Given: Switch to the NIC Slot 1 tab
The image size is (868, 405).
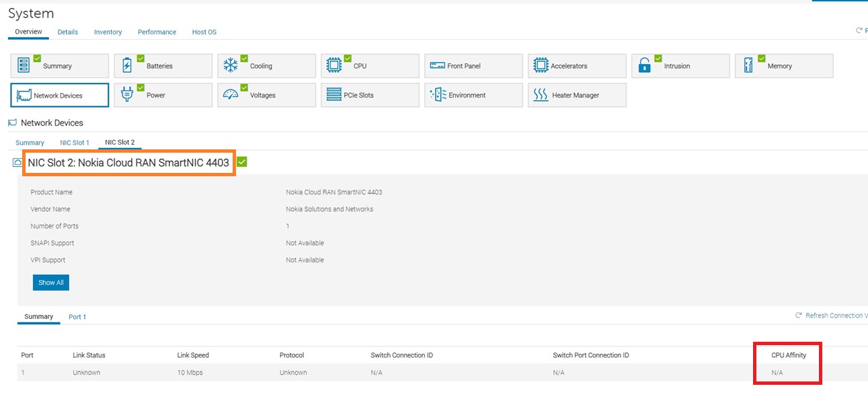Looking at the screenshot, I should pyautogui.click(x=74, y=143).
